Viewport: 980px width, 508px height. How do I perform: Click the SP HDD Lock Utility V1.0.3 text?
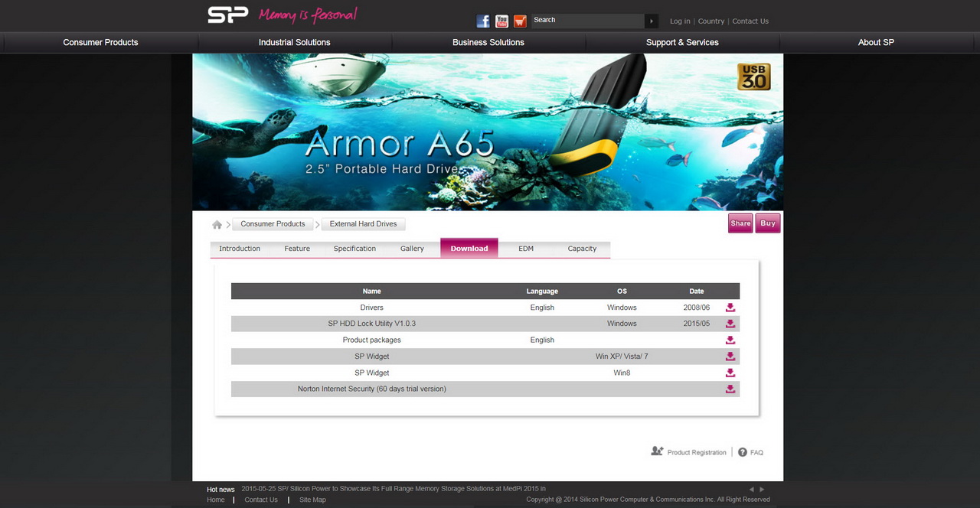coord(371,324)
